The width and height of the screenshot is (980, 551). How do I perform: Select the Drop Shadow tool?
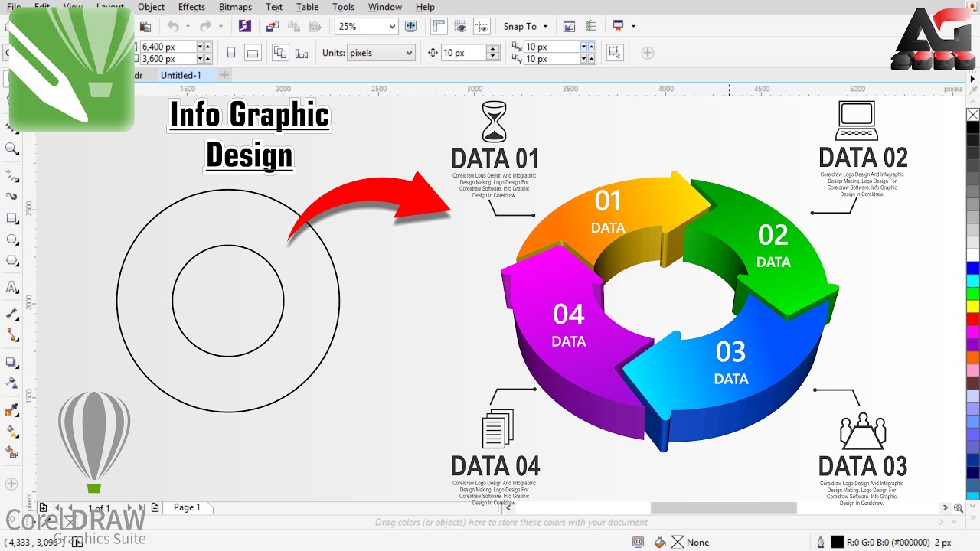[12, 362]
